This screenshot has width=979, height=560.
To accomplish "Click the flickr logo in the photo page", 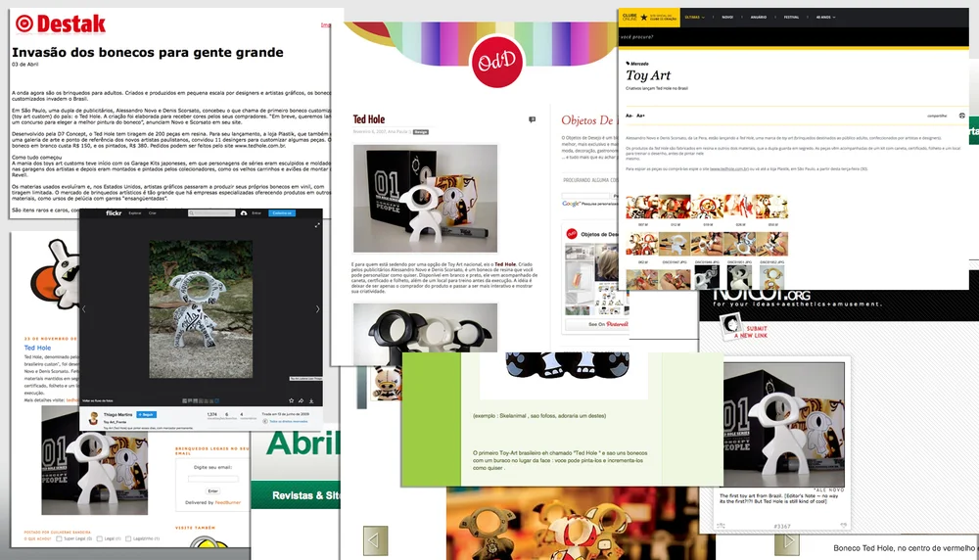I will [114, 212].
